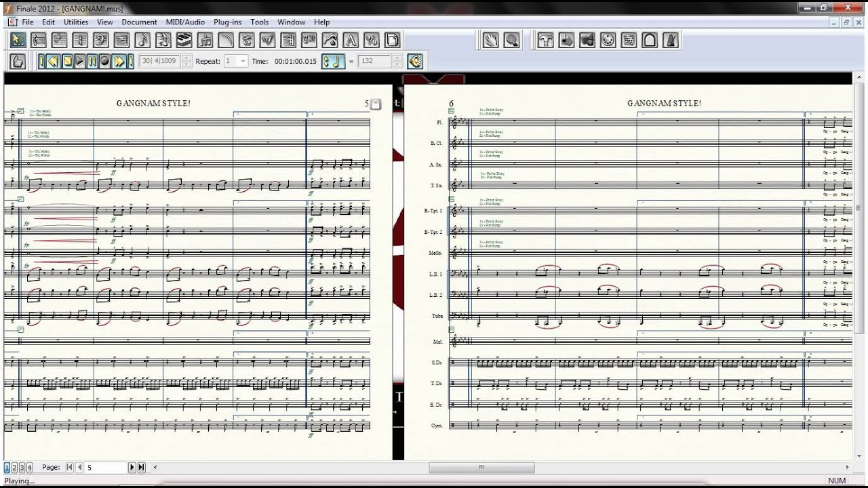
Task: Select the Simple Entry tool
Action: (142, 40)
